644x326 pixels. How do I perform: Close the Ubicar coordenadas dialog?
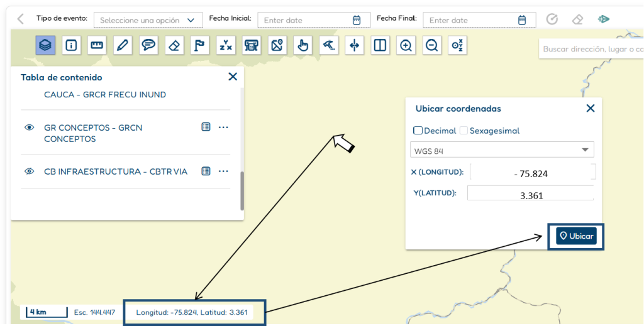point(590,108)
